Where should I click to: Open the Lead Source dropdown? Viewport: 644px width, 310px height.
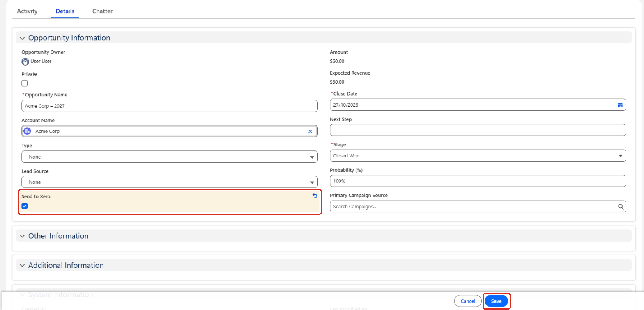(170, 182)
